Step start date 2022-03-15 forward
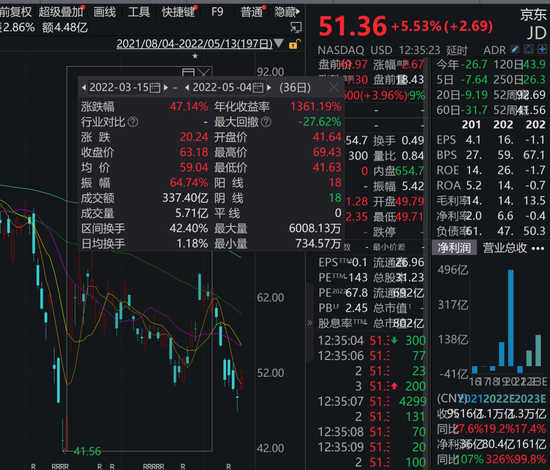This screenshot has height=470, width=550. (166, 87)
